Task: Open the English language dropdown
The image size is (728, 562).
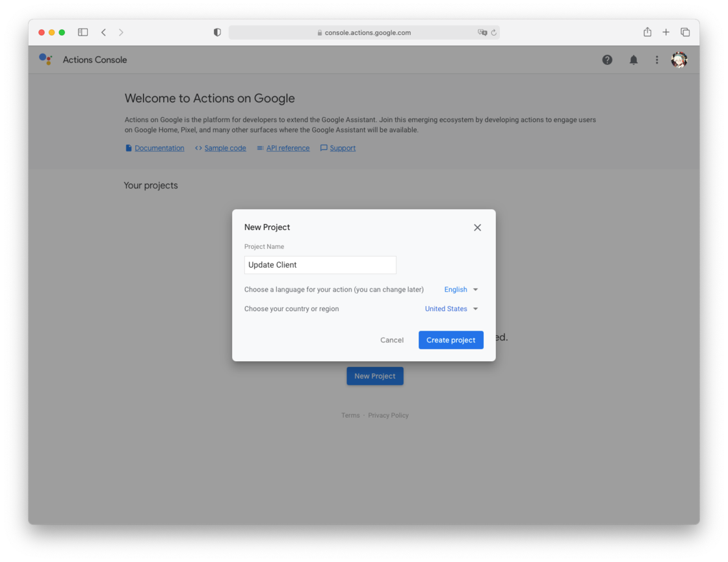Action: pos(461,290)
